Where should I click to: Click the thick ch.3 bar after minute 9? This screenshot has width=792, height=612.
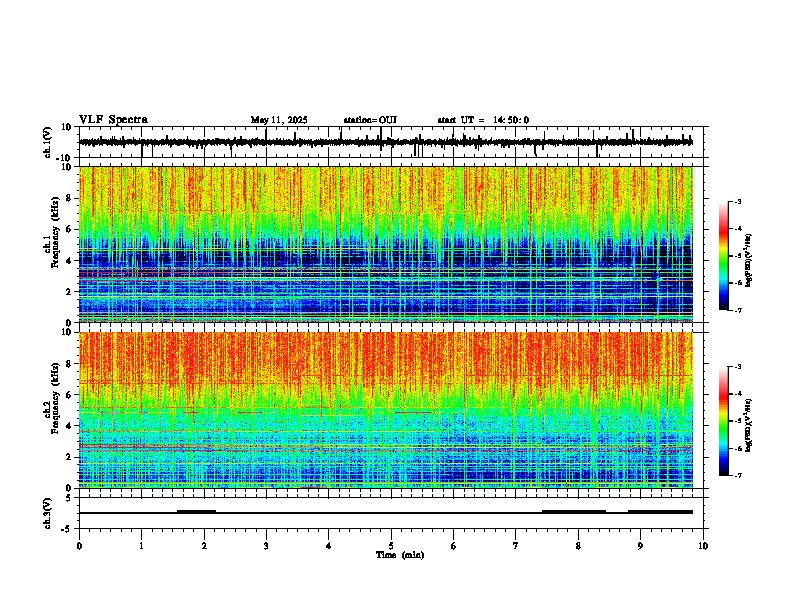tap(660, 512)
